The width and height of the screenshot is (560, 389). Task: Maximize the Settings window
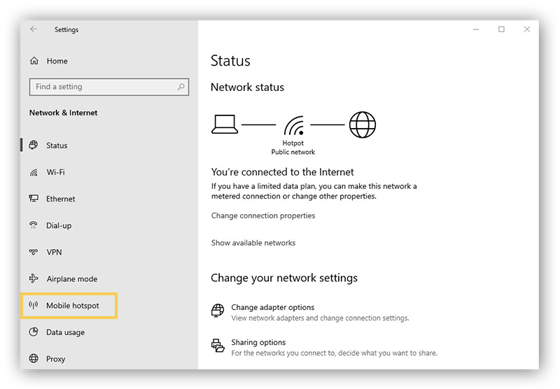(x=501, y=29)
